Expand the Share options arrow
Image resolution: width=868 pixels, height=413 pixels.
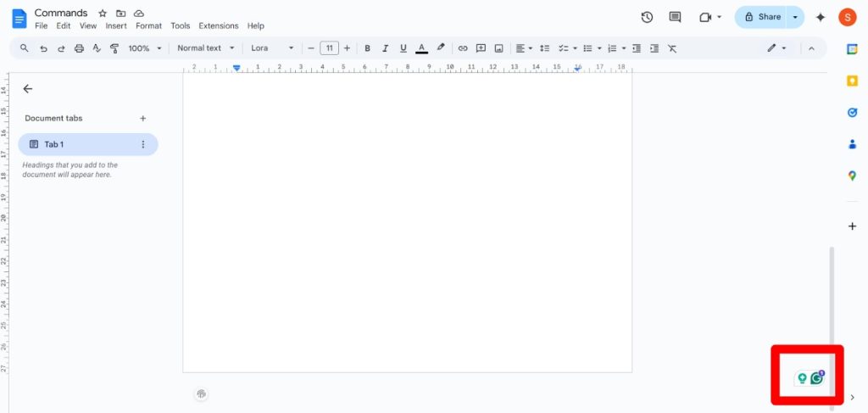796,17
